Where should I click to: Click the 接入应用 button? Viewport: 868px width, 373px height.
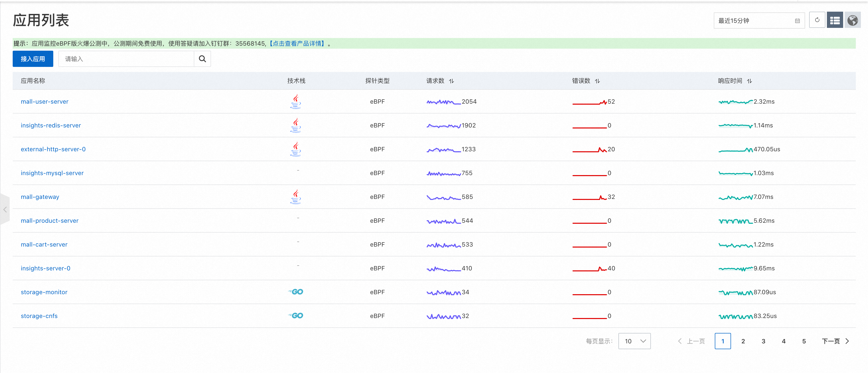[x=33, y=59]
